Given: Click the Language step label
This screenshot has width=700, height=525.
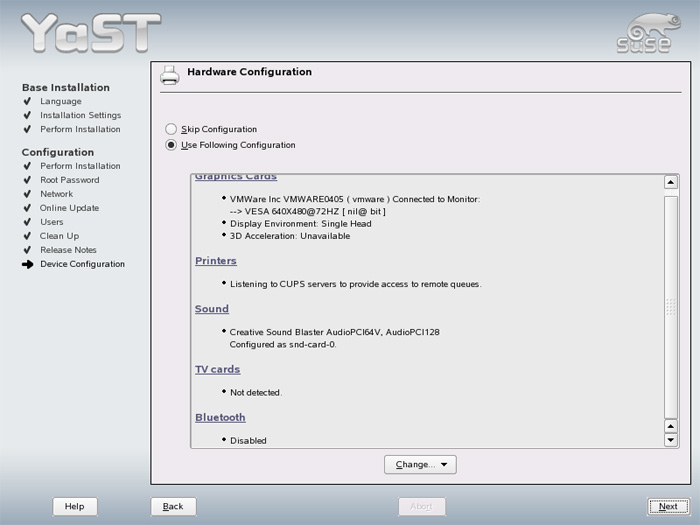Looking at the screenshot, I should pyautogui.click(x=61, y=101).
